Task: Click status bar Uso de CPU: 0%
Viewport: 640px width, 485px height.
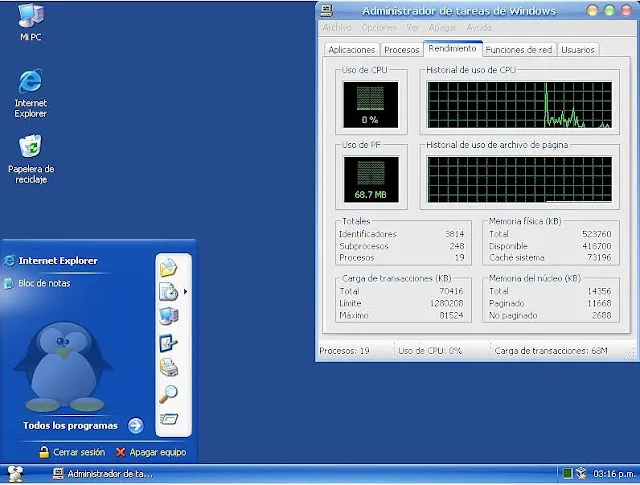Action: tap(430, 351)
